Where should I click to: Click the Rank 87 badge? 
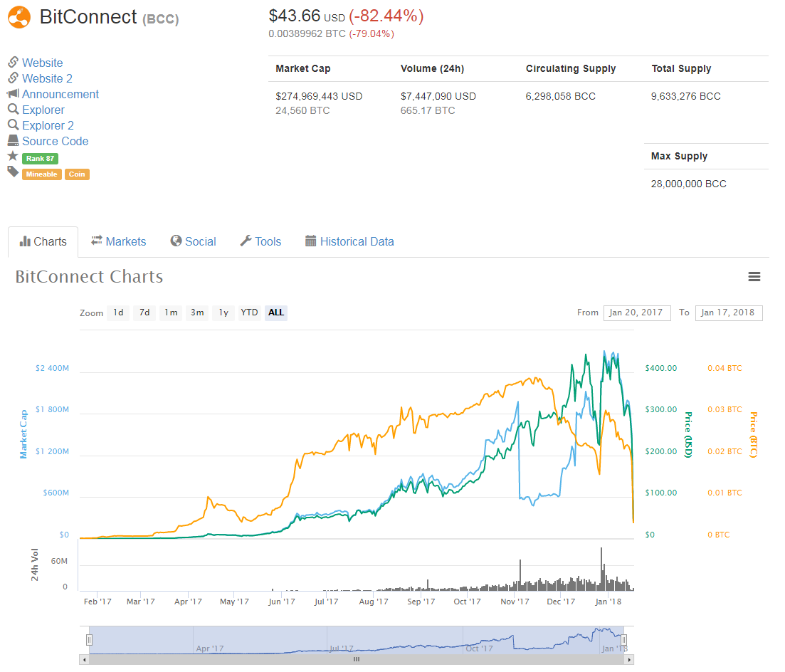40,159
